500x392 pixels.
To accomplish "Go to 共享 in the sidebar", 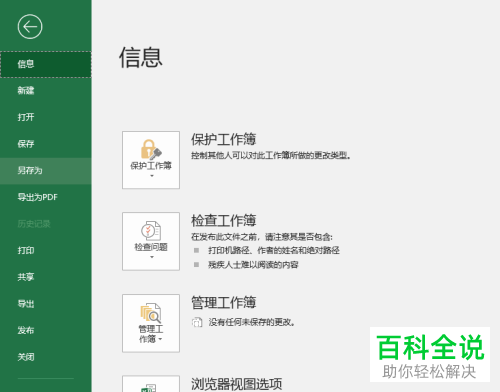I will [x=46, y=277].
